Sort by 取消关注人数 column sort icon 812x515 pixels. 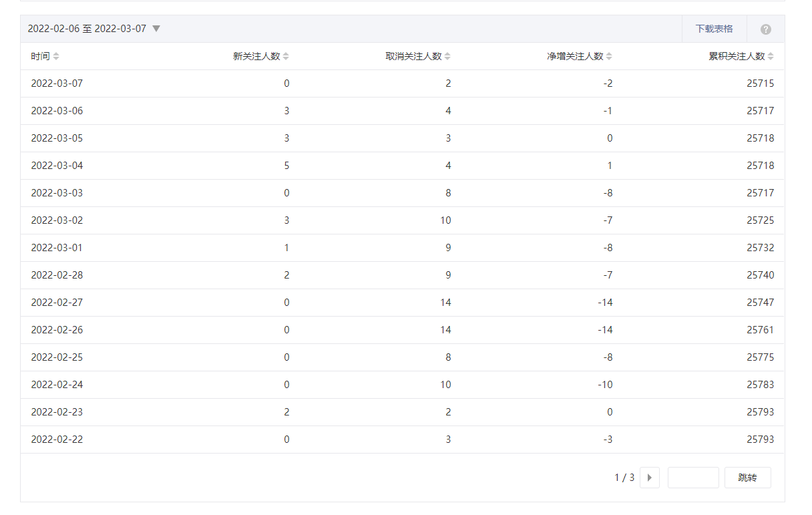(x=447, y=57)
